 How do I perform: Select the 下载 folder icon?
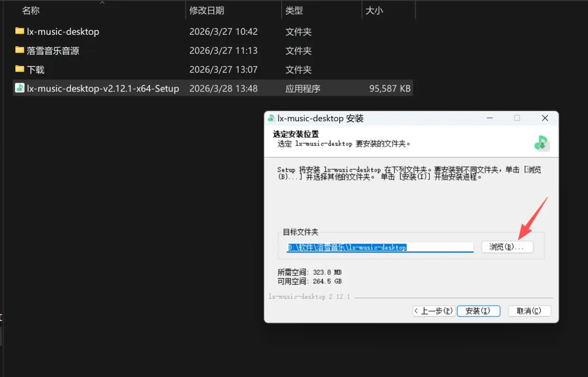click(x=20, y=69)
